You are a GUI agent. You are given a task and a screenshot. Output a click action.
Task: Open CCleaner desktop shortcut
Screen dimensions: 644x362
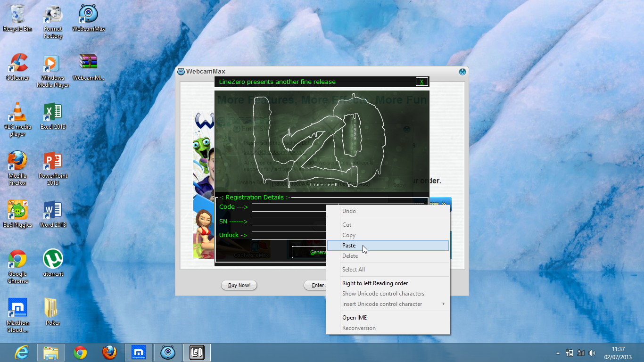[x=17, y=67]
